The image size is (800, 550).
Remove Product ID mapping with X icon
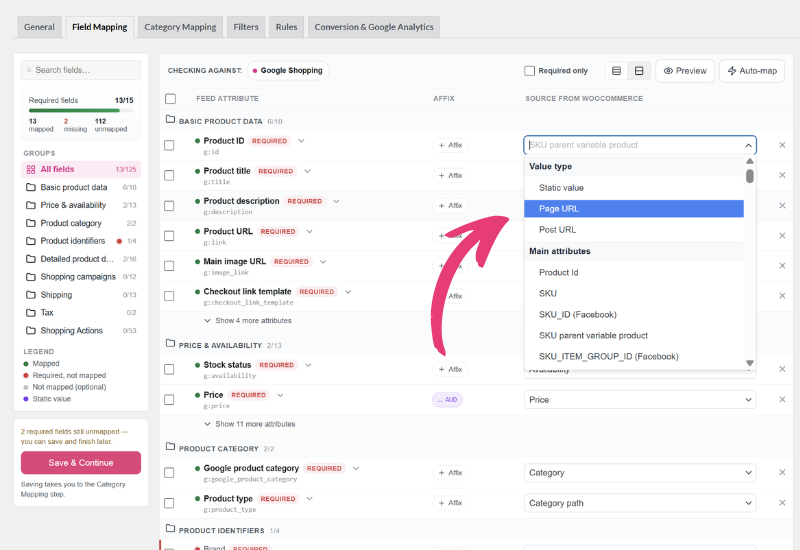click(782, 145)
